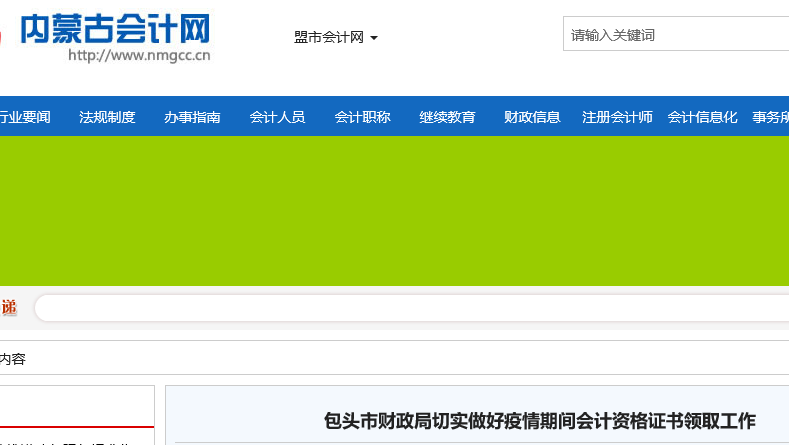The height and width of the screenshot is (445, 789).
Task: Click the rounded news ticker bar
Action: pos(410,308)
